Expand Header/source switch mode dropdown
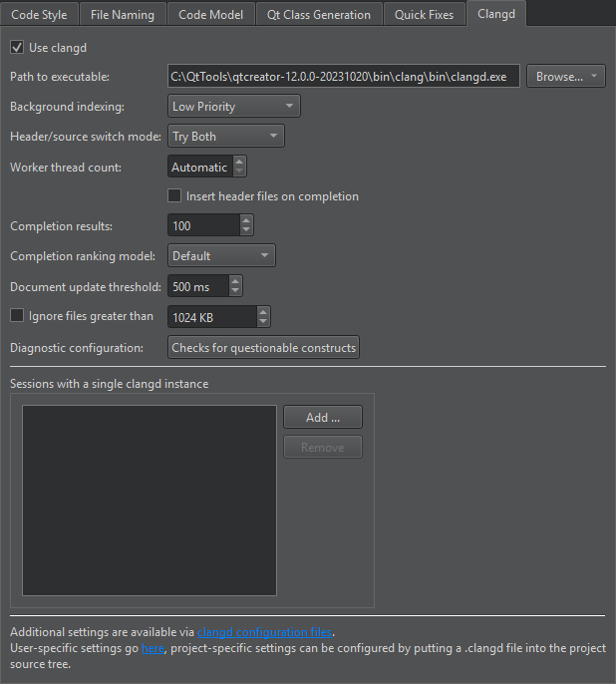This screenshot has height=684, width=616. click(x=225, y=137)
